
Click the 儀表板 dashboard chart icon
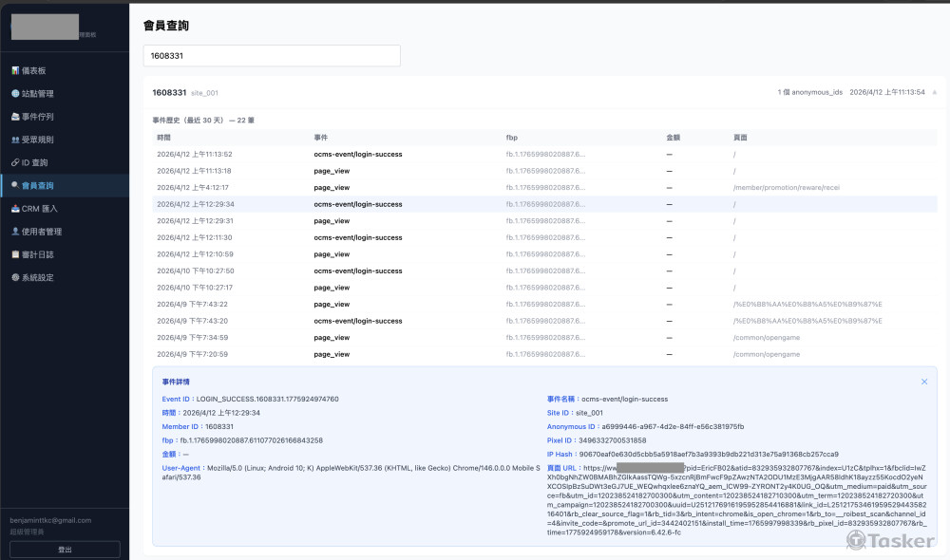tap(15, 71)
